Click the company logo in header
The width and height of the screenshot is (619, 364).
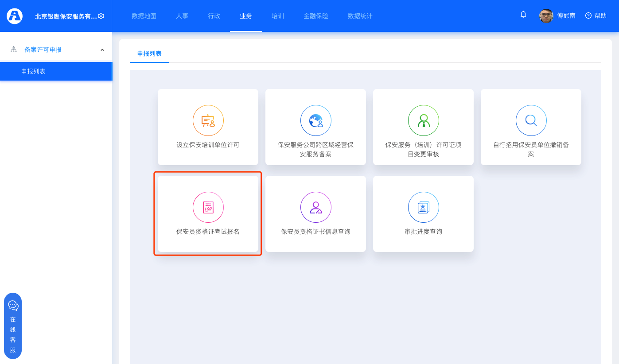(15, 16)
